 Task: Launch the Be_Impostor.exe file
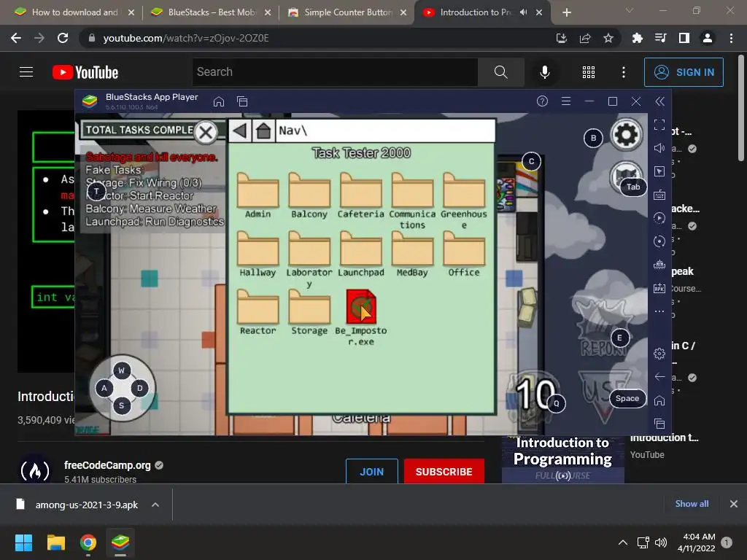coord(360,307)
